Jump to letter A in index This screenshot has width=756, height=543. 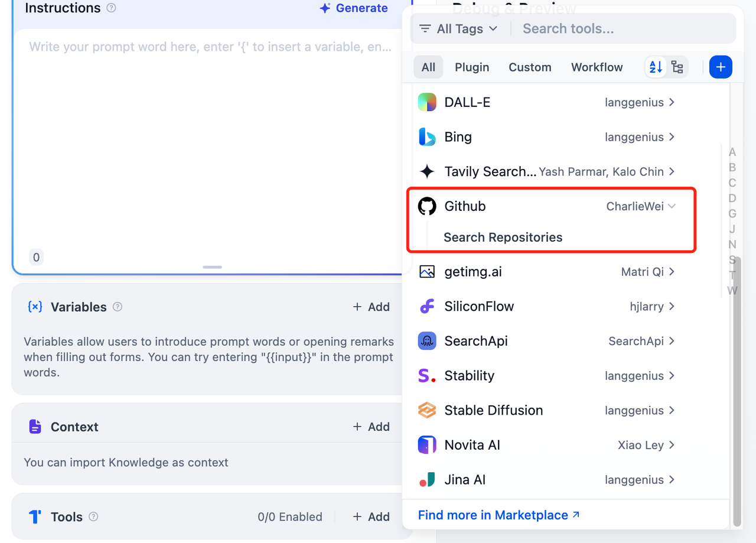coord(732,152)
